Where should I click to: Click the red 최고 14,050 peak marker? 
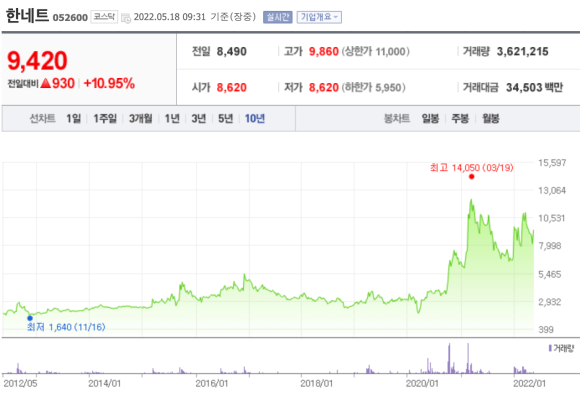tap(471, 177)
